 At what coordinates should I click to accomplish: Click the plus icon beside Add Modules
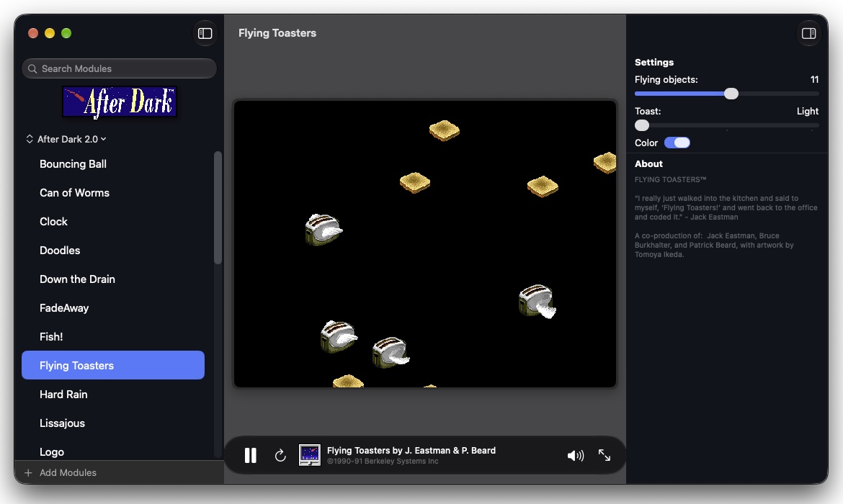tap(28, 473)
